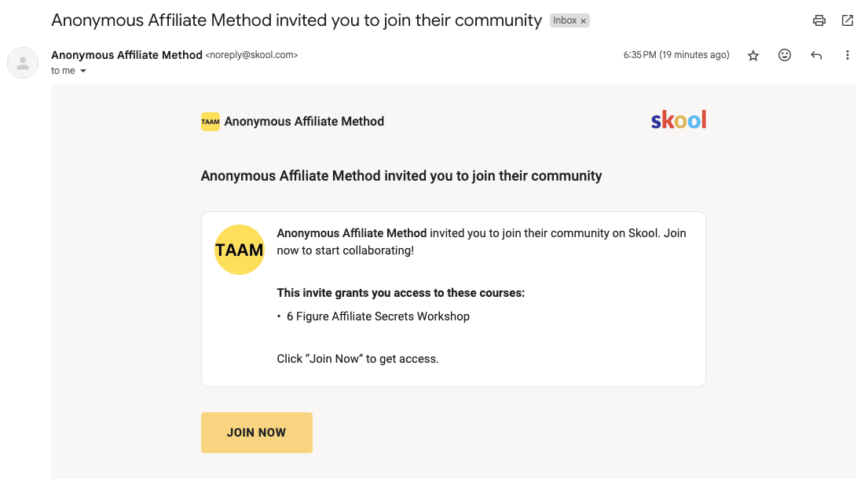
Task: Click the email subject heading at top
Action: pyautogui.click(x=297, y=20)
